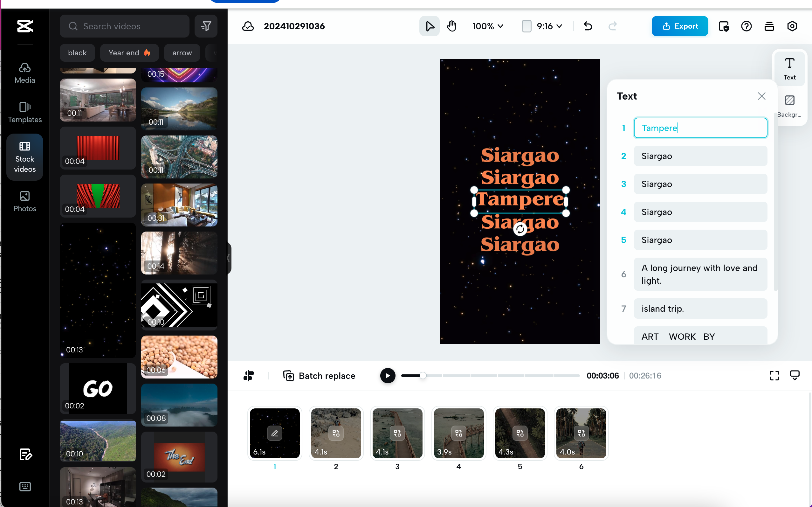812x507 pixels.
Task: Click the hand pan tool
Action: [451, 26]
